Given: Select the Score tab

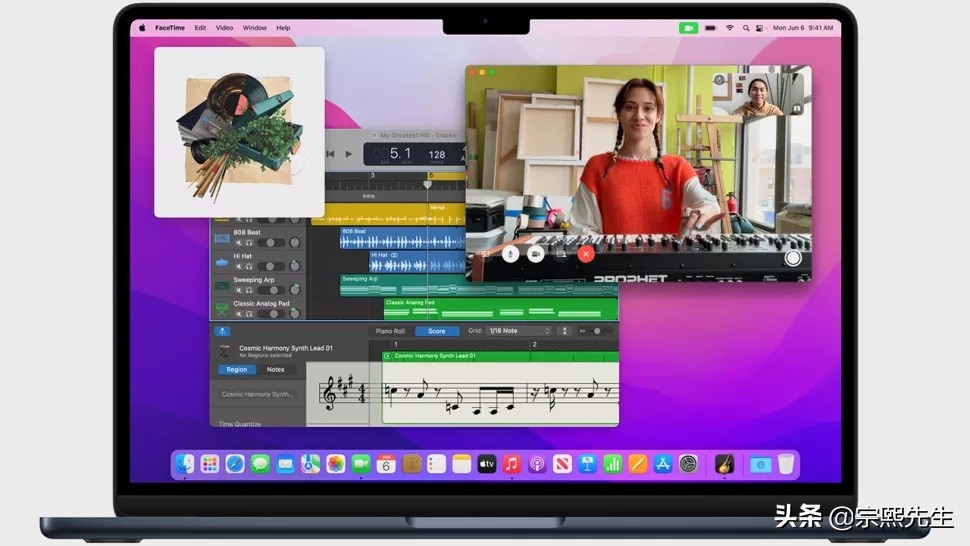Looking at the screenshot, I should [437, 331].
